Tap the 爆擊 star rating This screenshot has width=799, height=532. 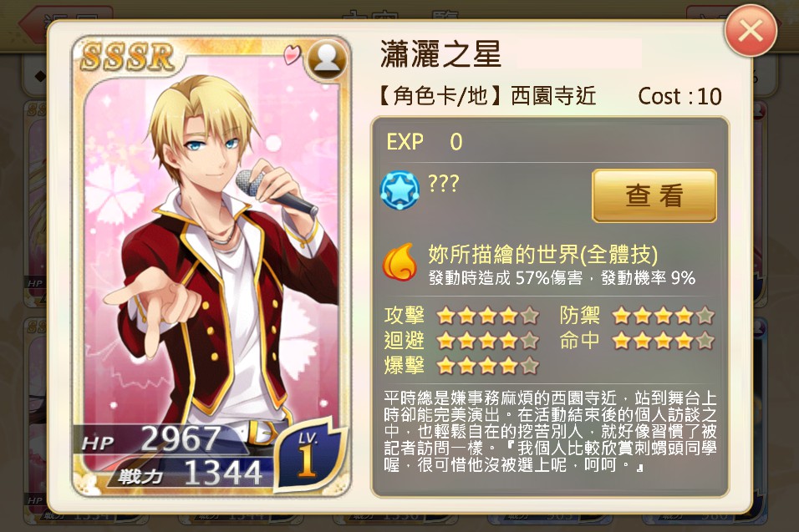[487, 366]
